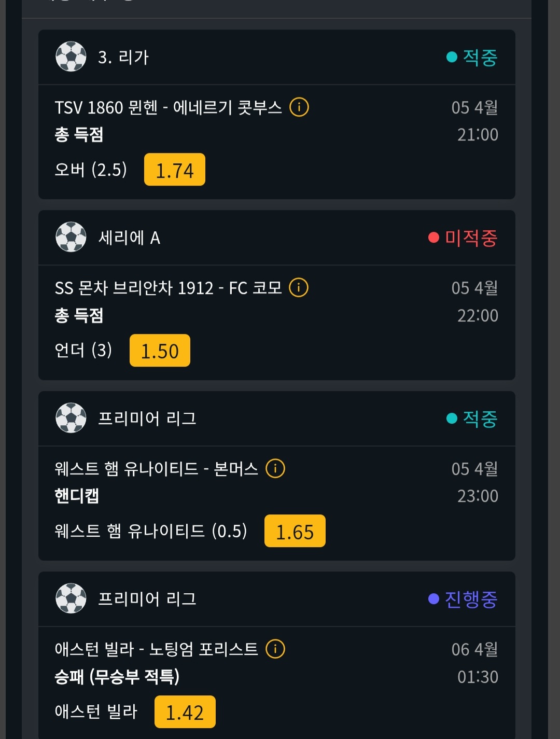Image resolution: width=560 pixels, height=739 pixels.
Task: Select the 3. 리가 league header
Action: click(123, 57)
